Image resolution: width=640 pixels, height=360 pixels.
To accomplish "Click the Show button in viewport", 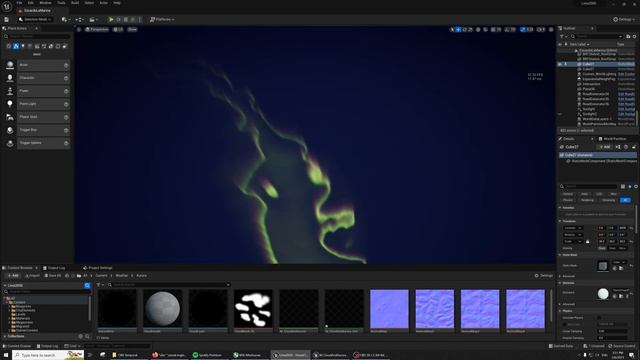I will coord(132,29).
